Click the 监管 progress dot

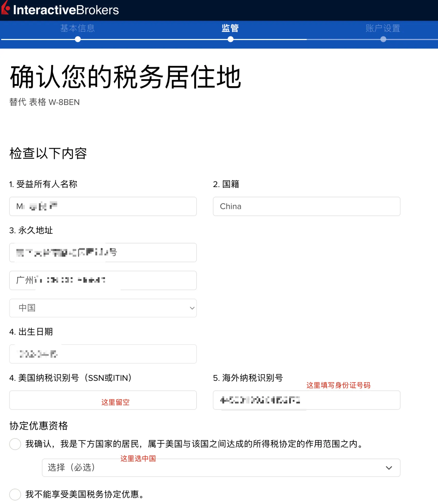[231, 39]
